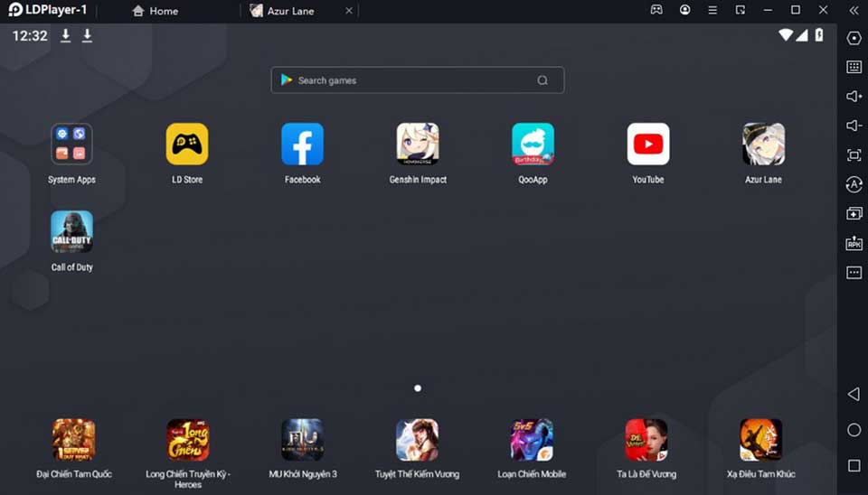Click the 12:32 clock

click(30, 36)
